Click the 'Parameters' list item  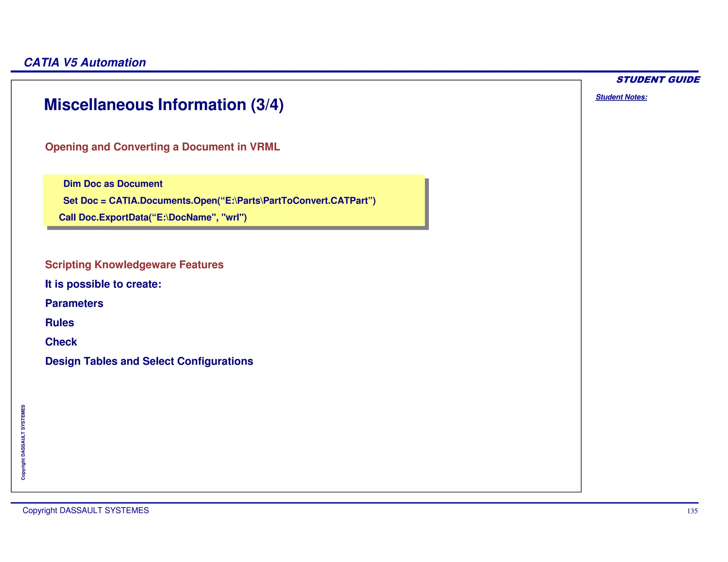[74, 303]
